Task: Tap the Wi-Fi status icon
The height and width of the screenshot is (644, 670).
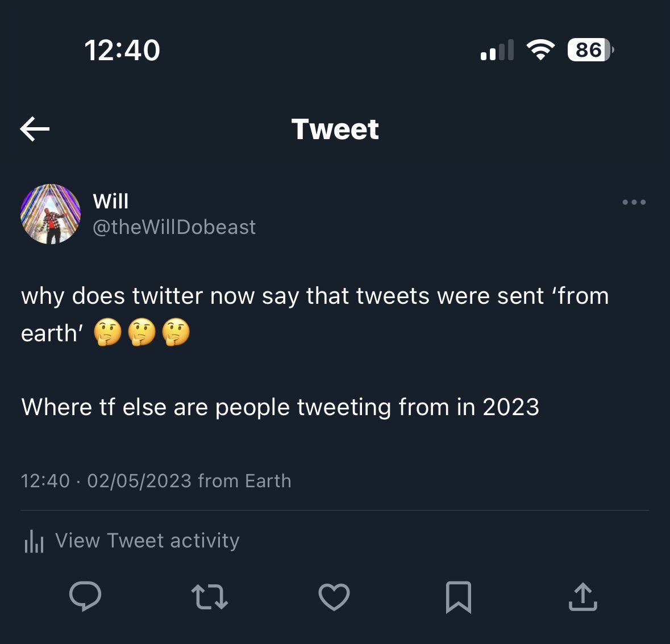Action: [x=541, y=50]
